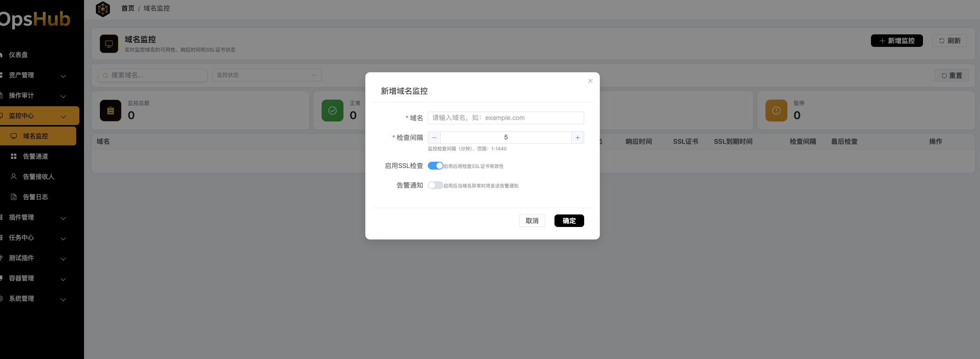Viewport: 980px width, 359px height.
Task: Click the 域名监控 monitor icon in sidebar
Action: [14, 136]
